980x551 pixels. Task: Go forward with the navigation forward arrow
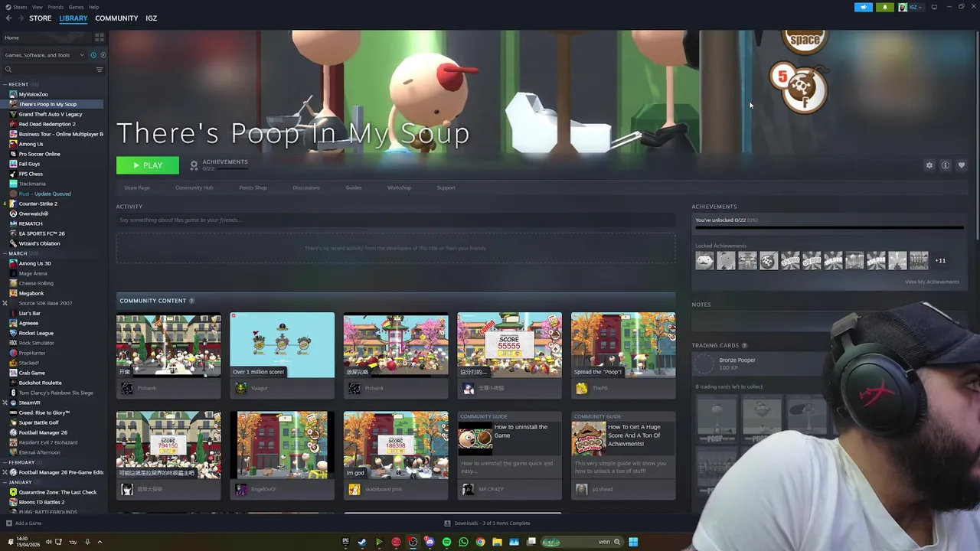[21, 18]
